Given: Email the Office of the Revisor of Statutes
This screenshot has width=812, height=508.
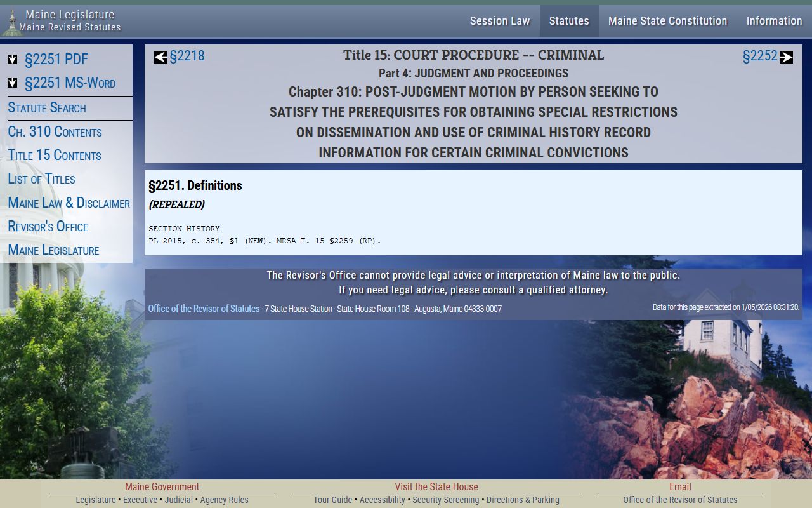Looking at the screenshot, I should [680, 500].
